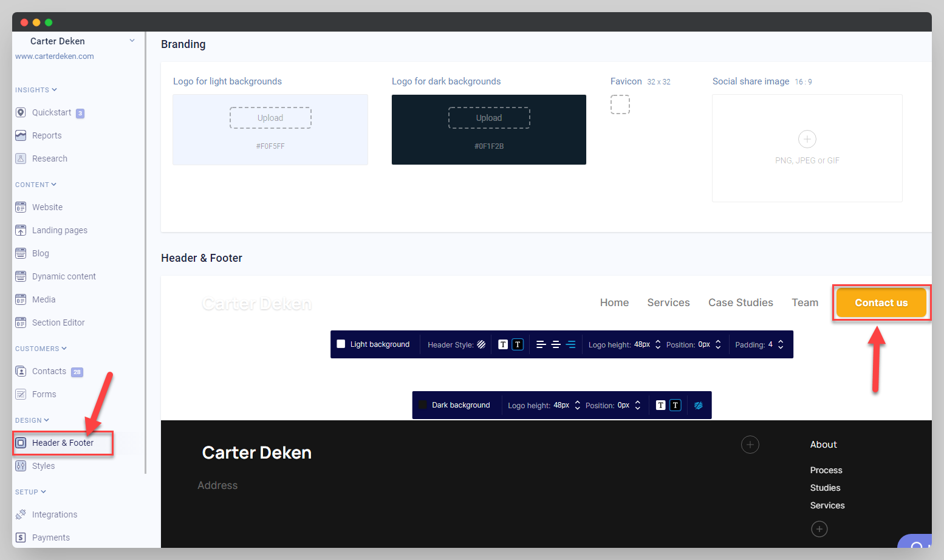944x560 pixels.
Task: Open the Reports section in the sidebar
Action: (45, 135)
